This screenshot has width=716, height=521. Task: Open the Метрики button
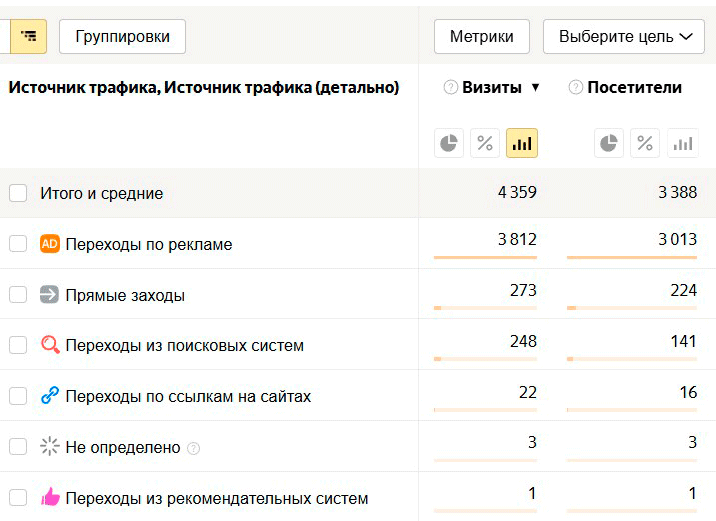pos(481,37)
